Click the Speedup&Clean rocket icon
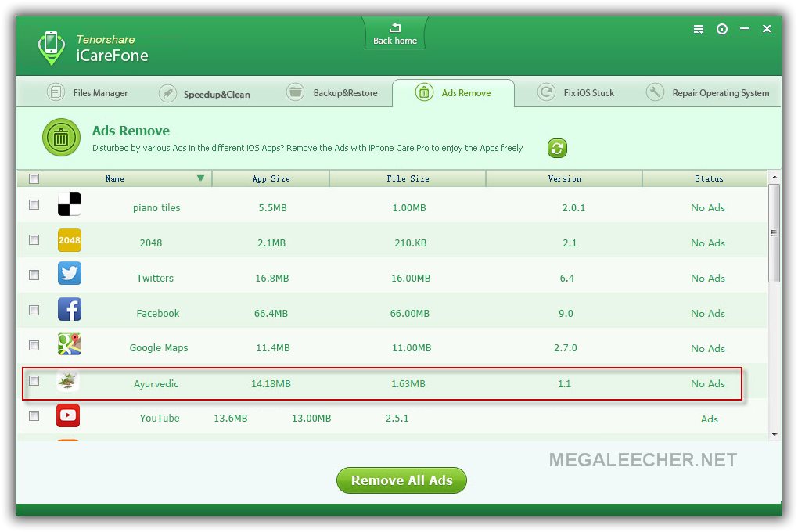Screen dimensions: 798x532 coord(167,93)
